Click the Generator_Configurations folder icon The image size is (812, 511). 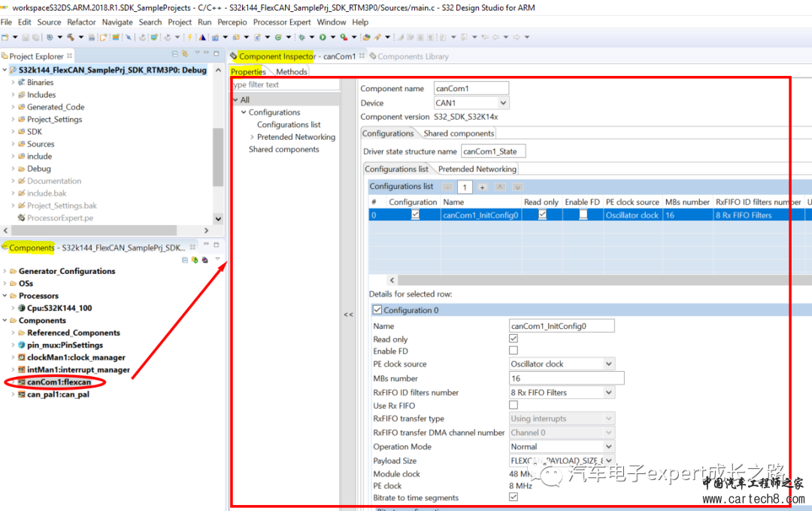pos(14,271)
